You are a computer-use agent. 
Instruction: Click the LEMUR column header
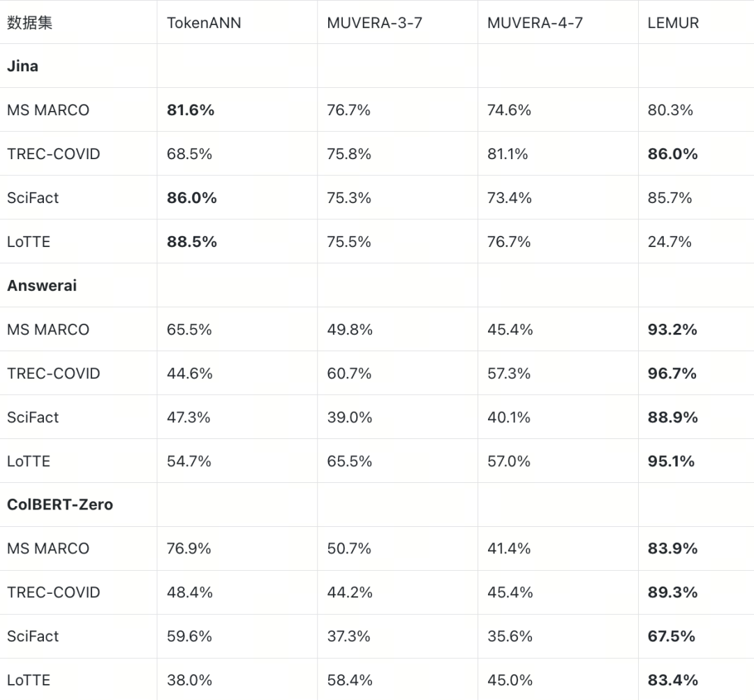coord(673,22)
